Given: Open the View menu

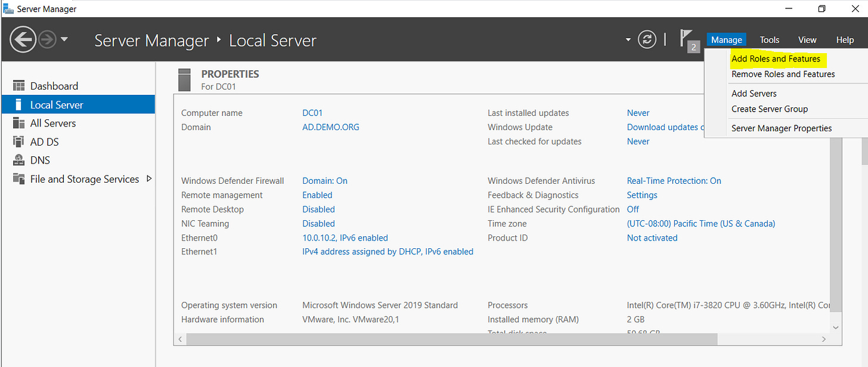Looking at the screenshot, I should [x=807, y=40].
